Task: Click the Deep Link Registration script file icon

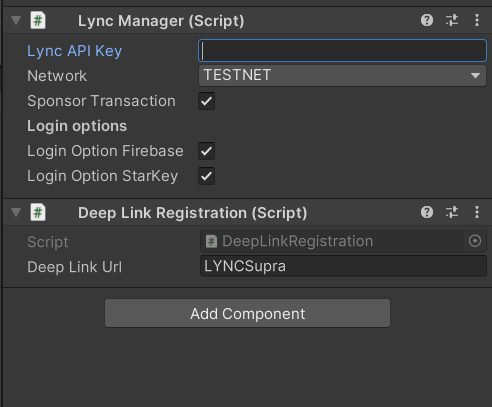Action: click(38, 212)
